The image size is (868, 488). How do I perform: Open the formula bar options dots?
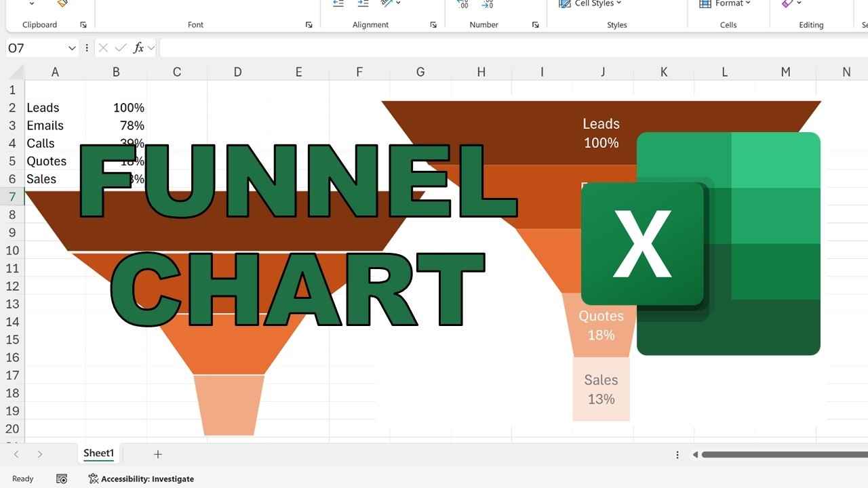87,48
